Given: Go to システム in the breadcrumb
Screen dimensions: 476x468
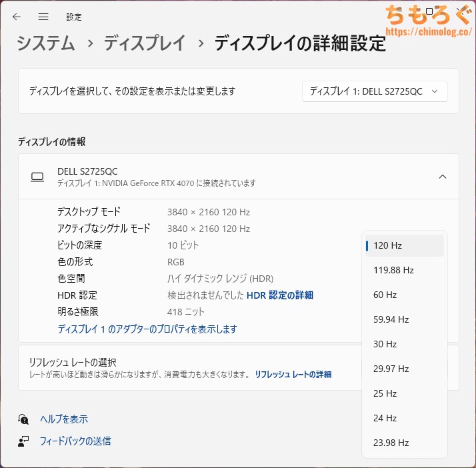Looking at the screenshot, I should pyautogui.click(x=45, y=44).
